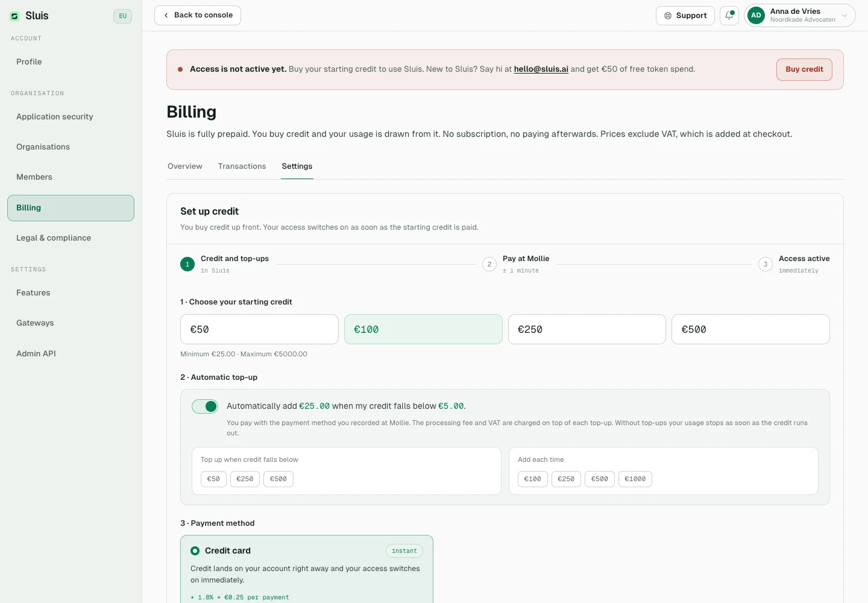Select the Credit card payment radio
The height and width of the screenshot is (603, 868).
pos(195,551)
